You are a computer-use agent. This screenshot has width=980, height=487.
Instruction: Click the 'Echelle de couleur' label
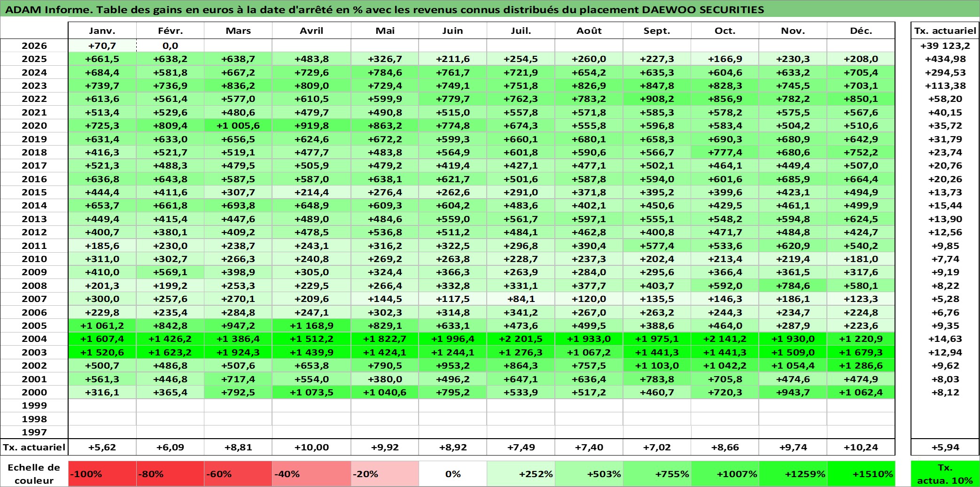(x=34, y=474)
